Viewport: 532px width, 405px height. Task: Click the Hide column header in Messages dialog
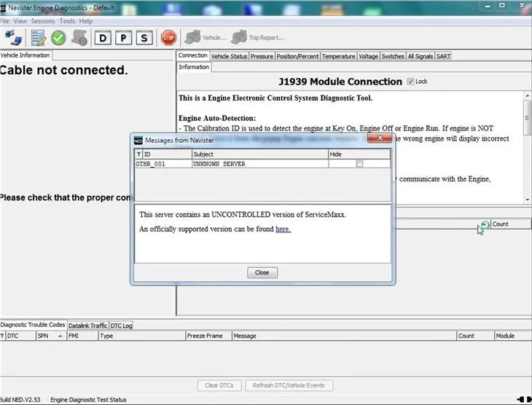[x=359, y=154]
